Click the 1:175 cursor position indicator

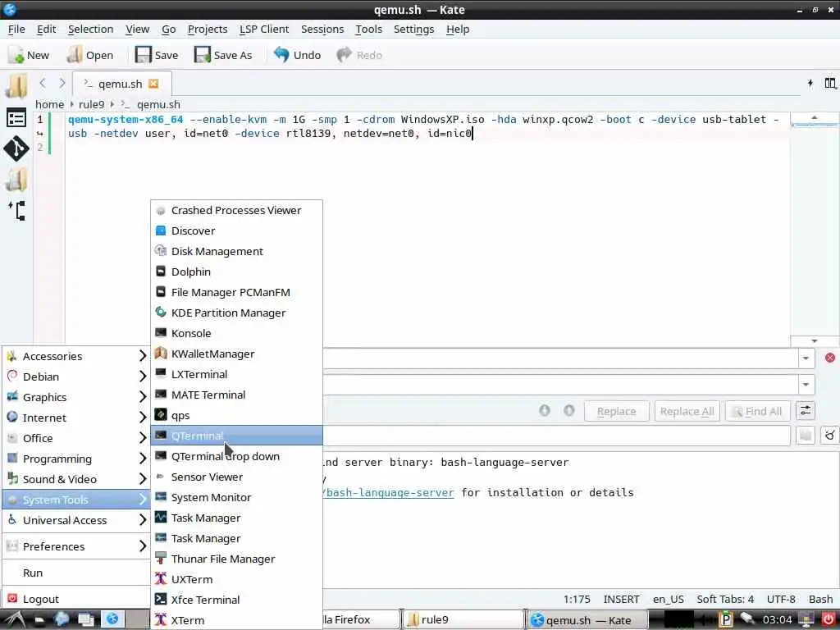[x=577, y=599]
